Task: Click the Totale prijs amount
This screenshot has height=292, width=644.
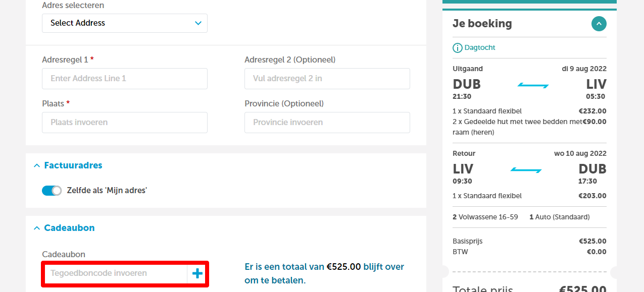Action: coord(583,289)
